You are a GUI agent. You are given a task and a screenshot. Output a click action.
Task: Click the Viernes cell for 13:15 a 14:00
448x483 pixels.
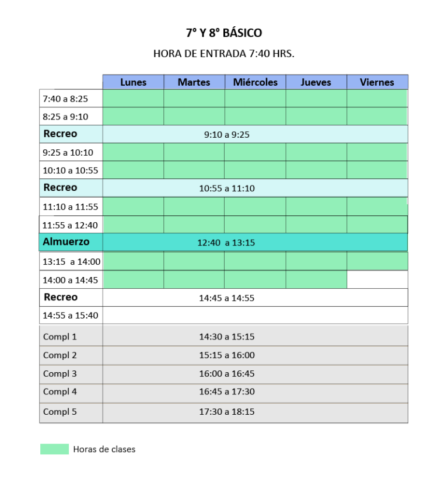coord(377,261)
